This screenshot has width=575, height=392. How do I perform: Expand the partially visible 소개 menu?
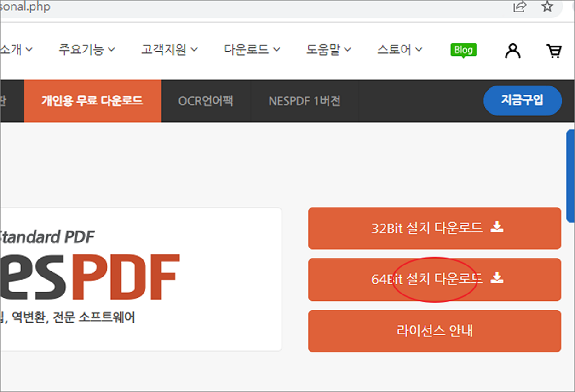tap(17, 49)
